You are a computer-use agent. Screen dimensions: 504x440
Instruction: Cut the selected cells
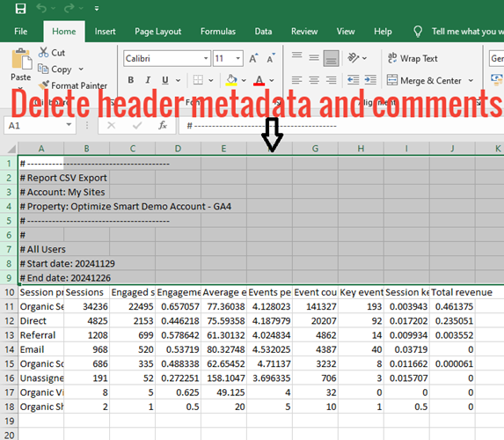click(x=52, y=53)
